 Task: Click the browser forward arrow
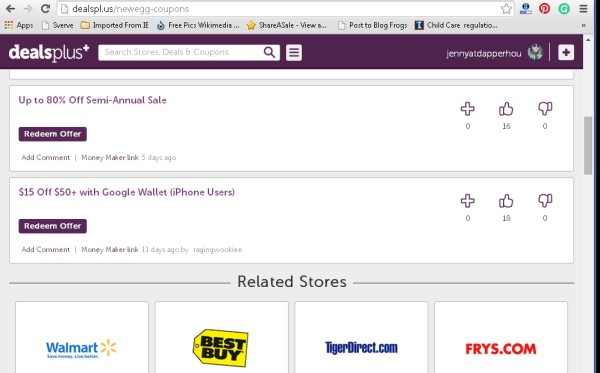[28, 8]
